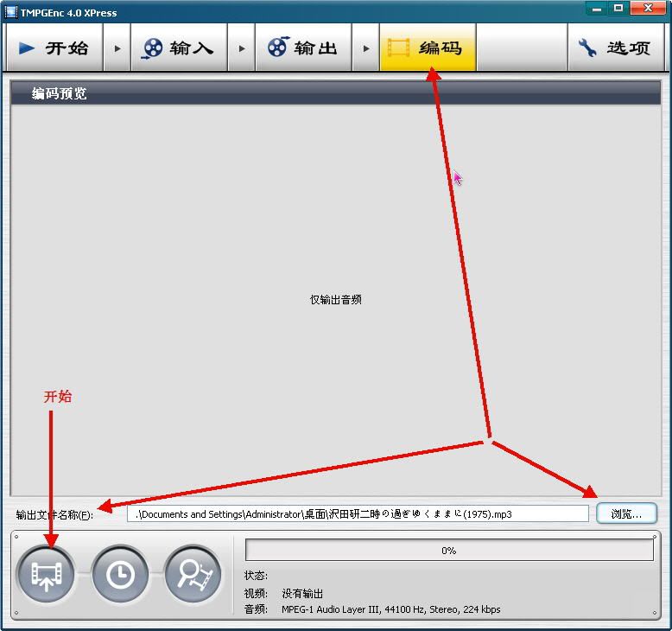Open the 输入 (Input) stage
This screenshot has height=631, width=672.
(179, 48)
